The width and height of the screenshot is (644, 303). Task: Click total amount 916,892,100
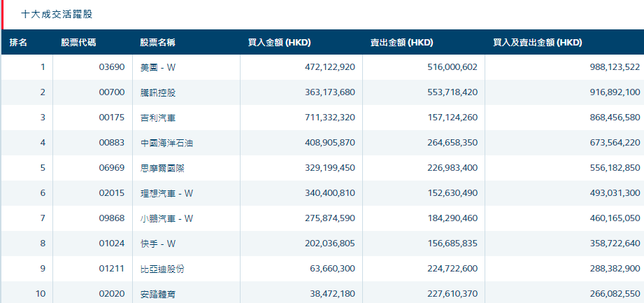(615, 92)
